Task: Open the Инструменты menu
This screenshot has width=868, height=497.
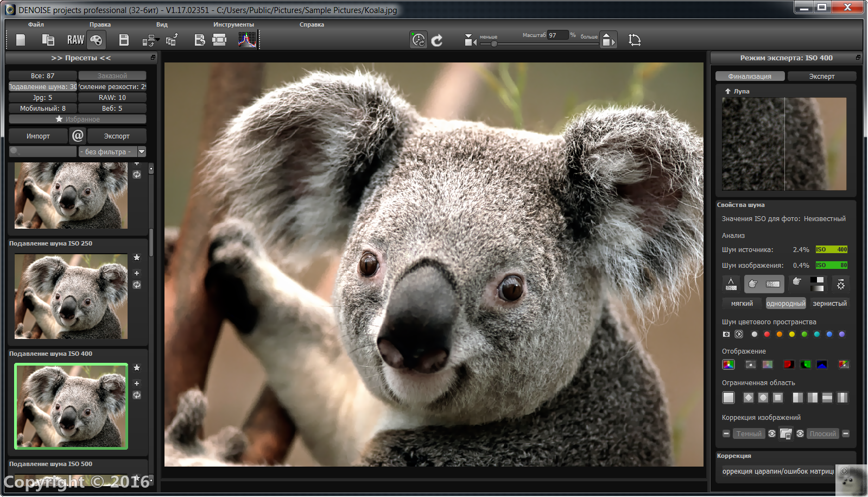Action: pyautogui.click(x=233, y=24)
